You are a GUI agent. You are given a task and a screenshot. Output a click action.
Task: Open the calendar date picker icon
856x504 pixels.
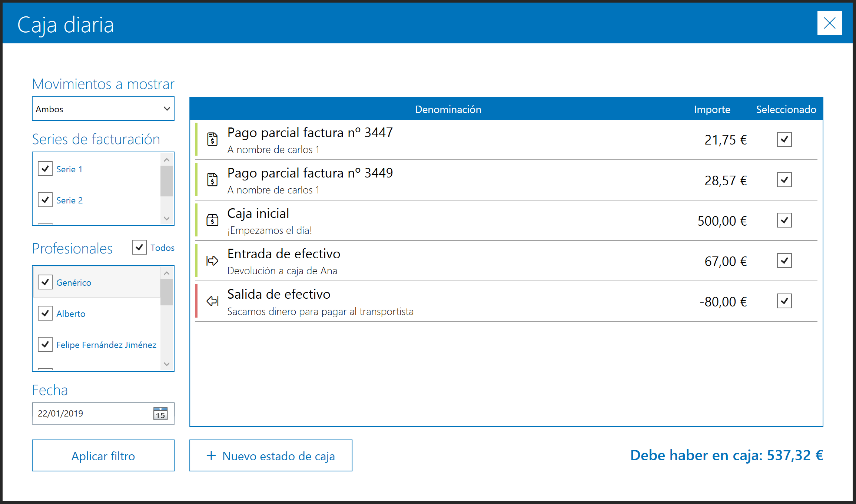pyautogui.click(x=160, y=414)
